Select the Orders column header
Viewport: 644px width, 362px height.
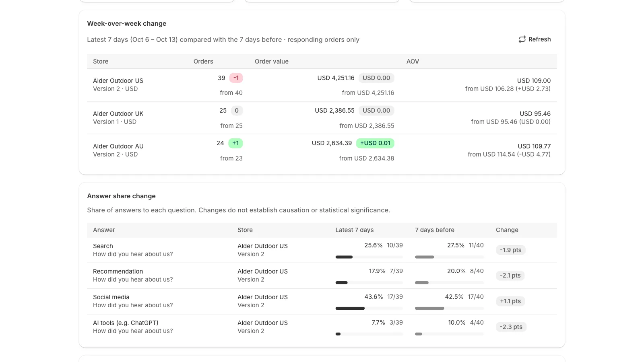(x=203, y=62)
